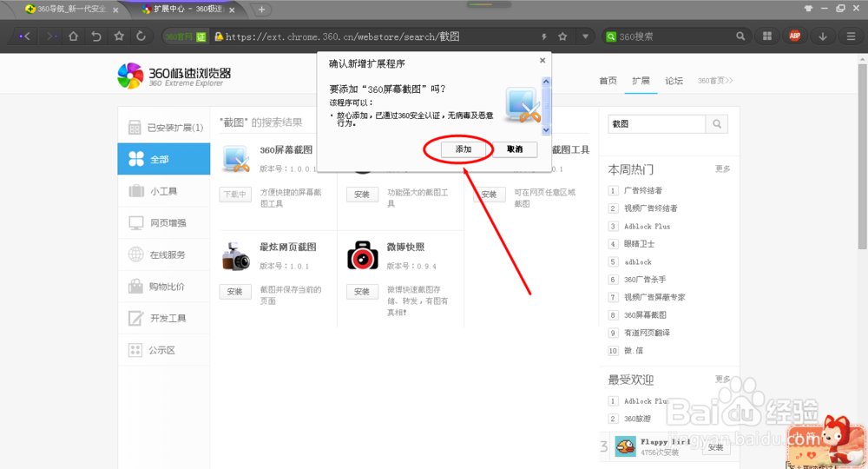Image resolution: width=868 pixels, height=469 pixels.
Task: Follow the 360首页>> link
Action: (x=714, y=81)
